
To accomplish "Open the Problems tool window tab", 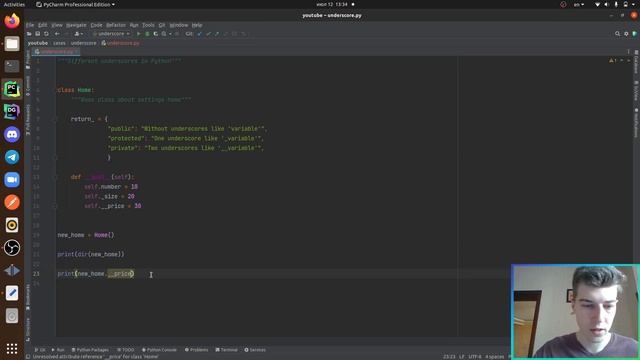I will click(196, 350).
